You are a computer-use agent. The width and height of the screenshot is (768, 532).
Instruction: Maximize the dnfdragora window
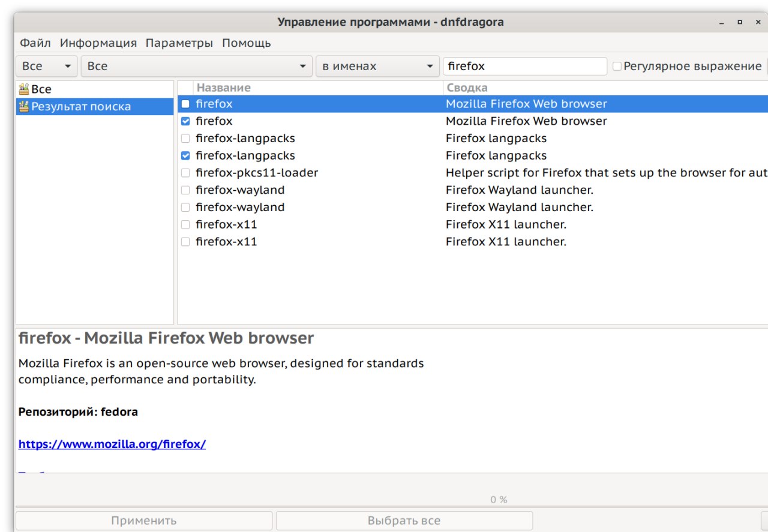coord(740,22)
